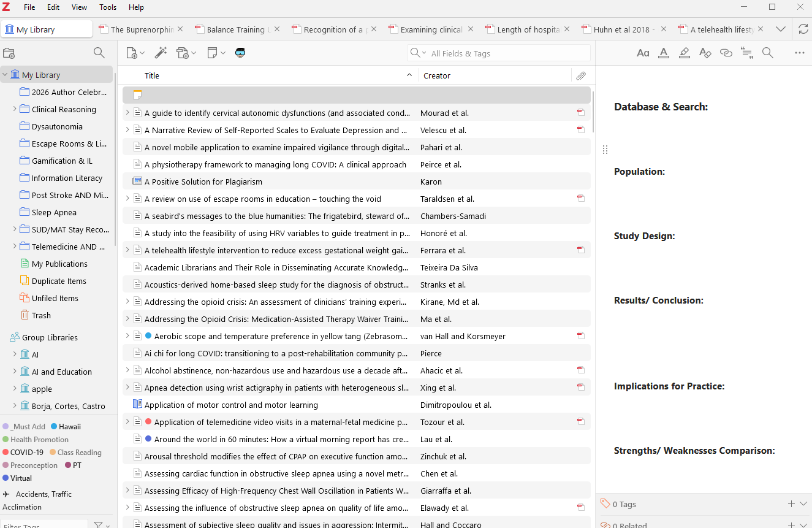
Task: Click the Insert Citation icon
Action: [x=747, y=53]
